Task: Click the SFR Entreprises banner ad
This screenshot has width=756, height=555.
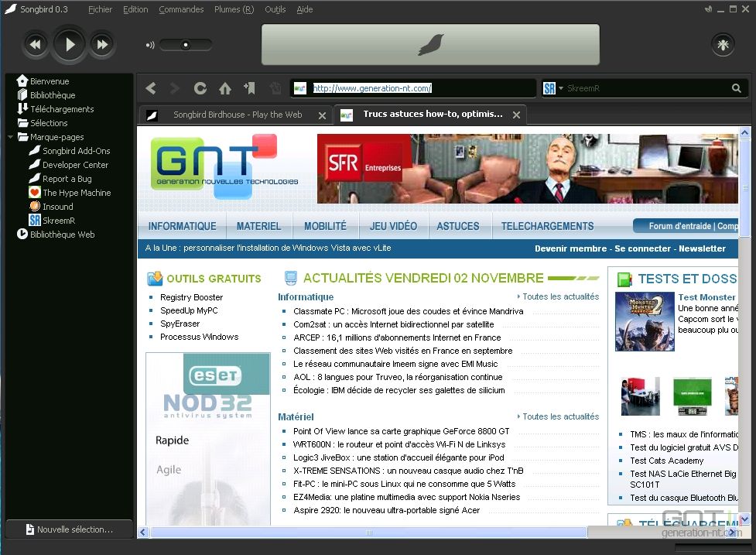Action: point(528,168)
